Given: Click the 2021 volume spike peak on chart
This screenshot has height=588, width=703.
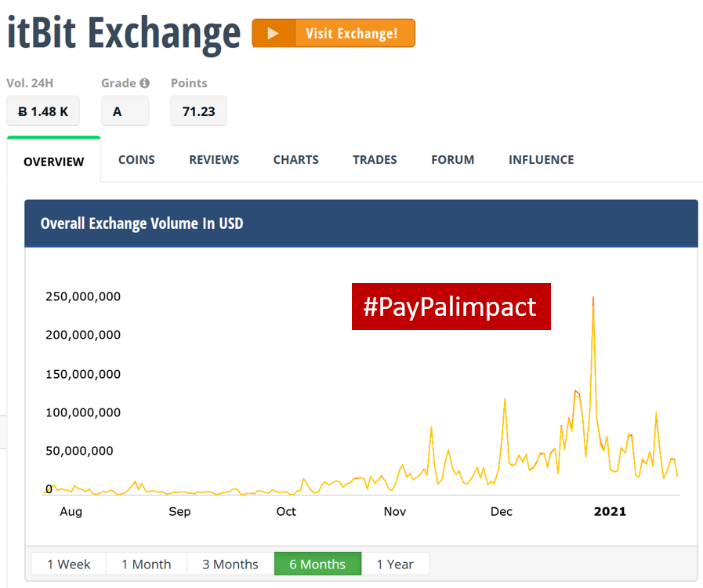Looking at the screenshot, I should point(594,297).
